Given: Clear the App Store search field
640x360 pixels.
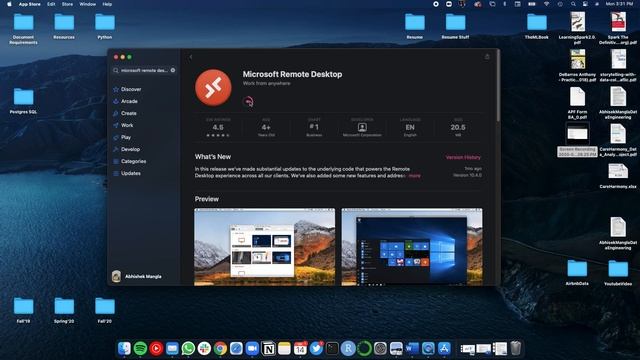Looking at the screenshot, I should (173, 70).
